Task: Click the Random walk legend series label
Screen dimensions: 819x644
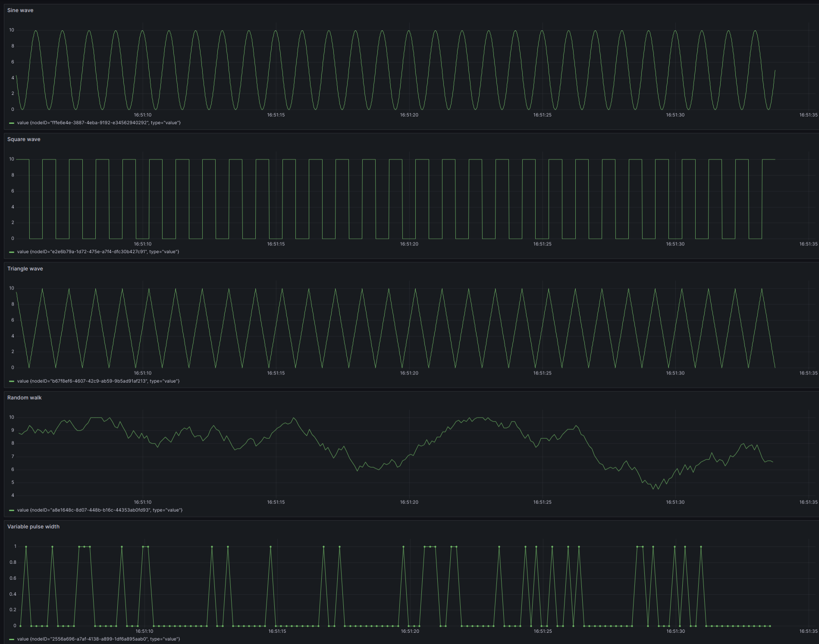Action: pos(100,510)
